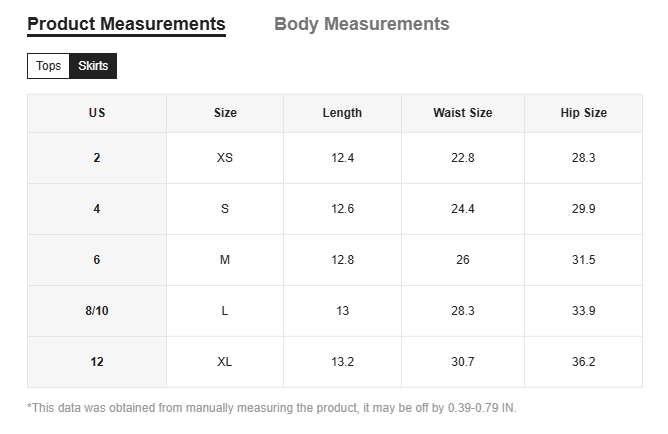Select the Skirts size chart button
This screenshot has height=434, width=668.
point(93,66)
